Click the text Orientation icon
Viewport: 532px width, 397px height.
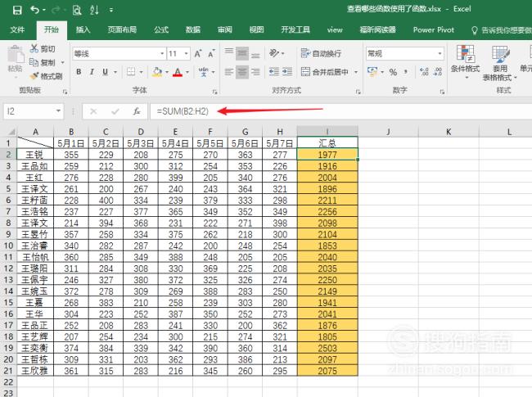tap(274, 53)
